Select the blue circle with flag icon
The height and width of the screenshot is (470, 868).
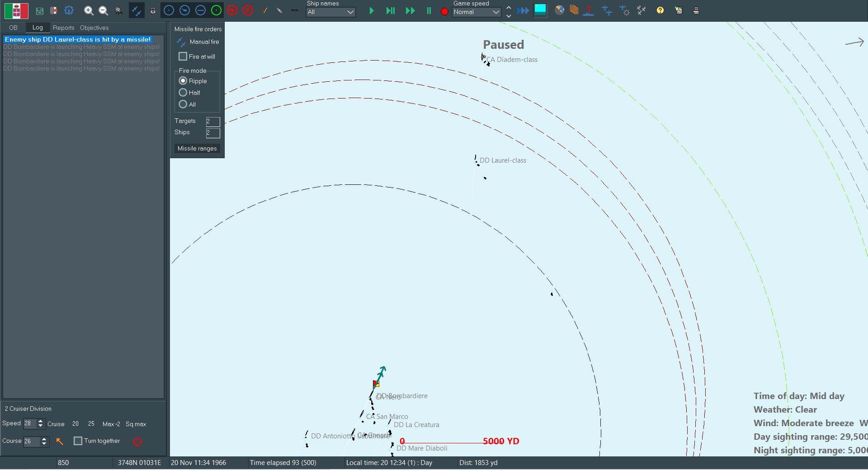[184, 10]
